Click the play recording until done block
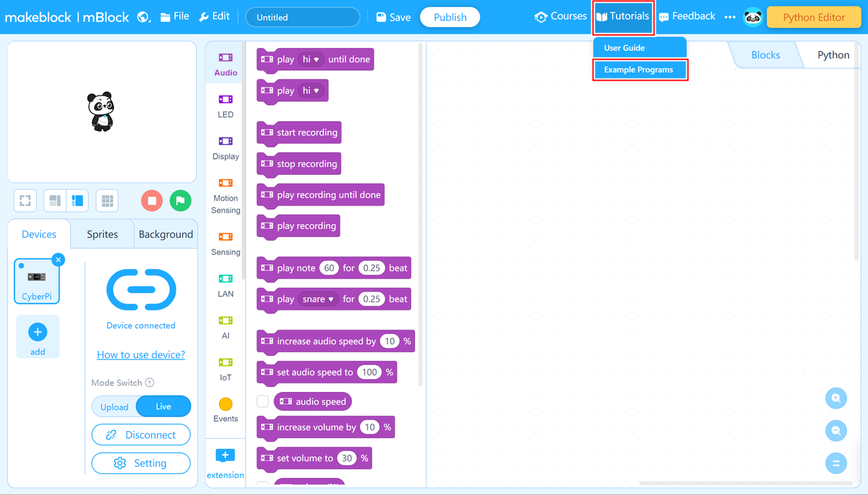868x495 pixels. 321,195
